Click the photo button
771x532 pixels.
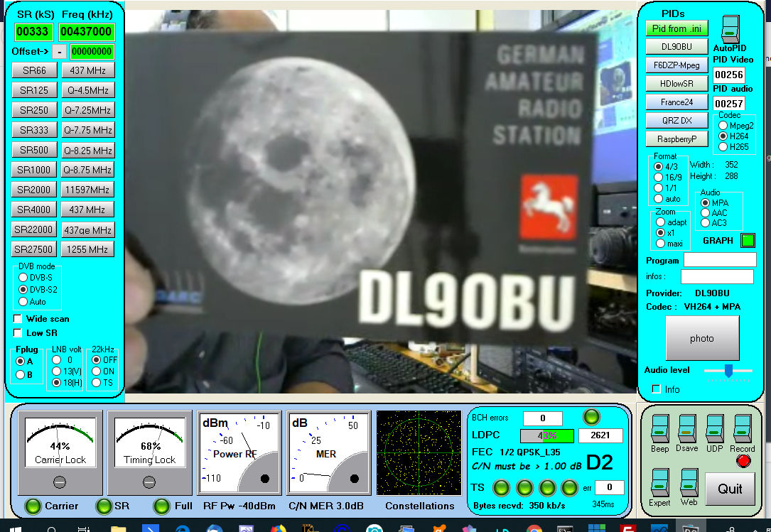pyautogui.click(x=701, y=338)
